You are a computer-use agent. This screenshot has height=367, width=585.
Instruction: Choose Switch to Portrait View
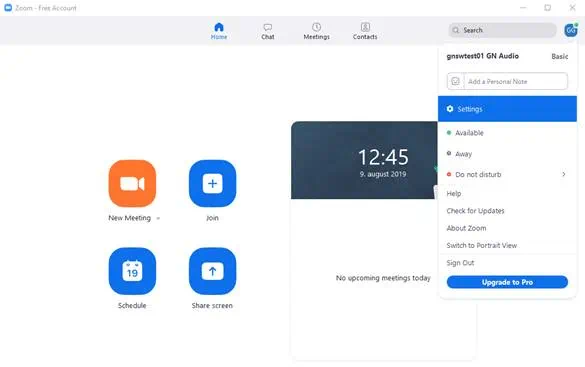pos(482,245)
